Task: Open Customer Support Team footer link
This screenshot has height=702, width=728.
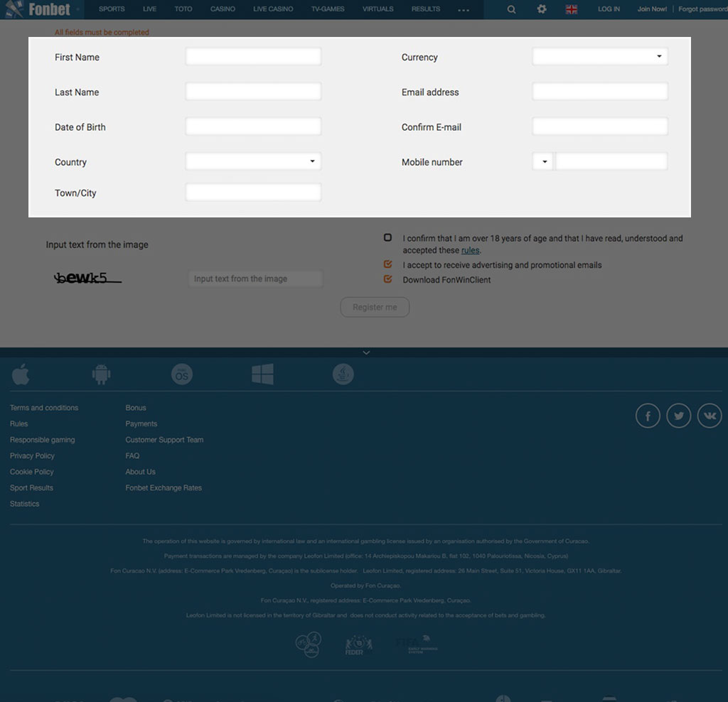Action: [x=164, y=439]
